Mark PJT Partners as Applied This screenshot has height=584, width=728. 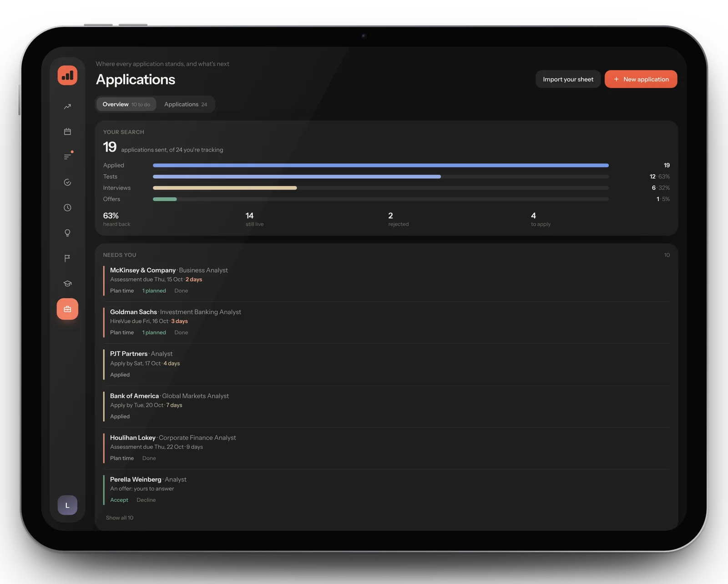click(120, 375)
